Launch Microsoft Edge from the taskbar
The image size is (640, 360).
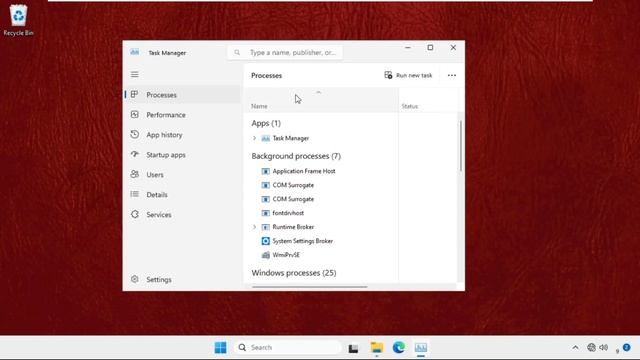pyautogui.click(x=399, y=347)
